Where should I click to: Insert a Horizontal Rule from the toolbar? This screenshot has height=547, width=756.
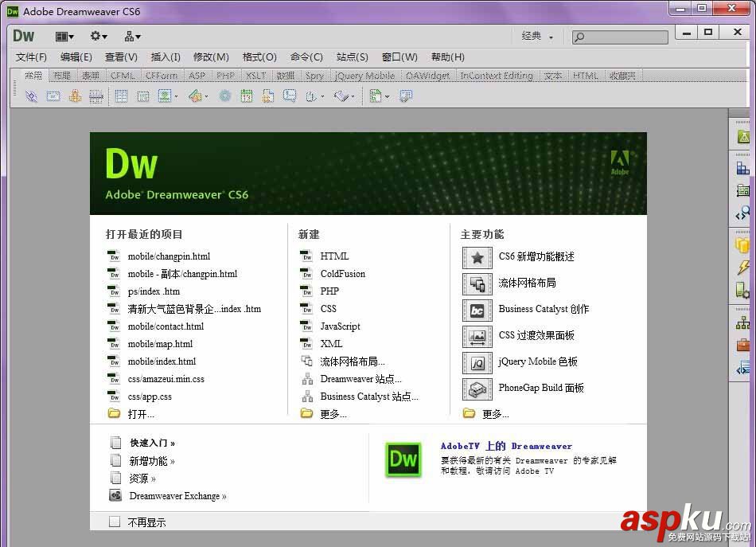pyautogui.click(x=96, y=96)
